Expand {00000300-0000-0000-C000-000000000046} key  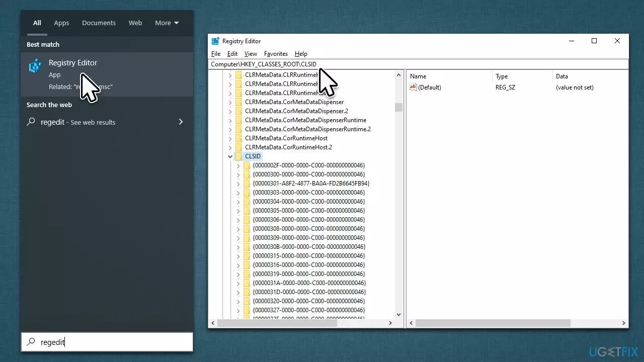pyautogui.click(x=238, y=174)
